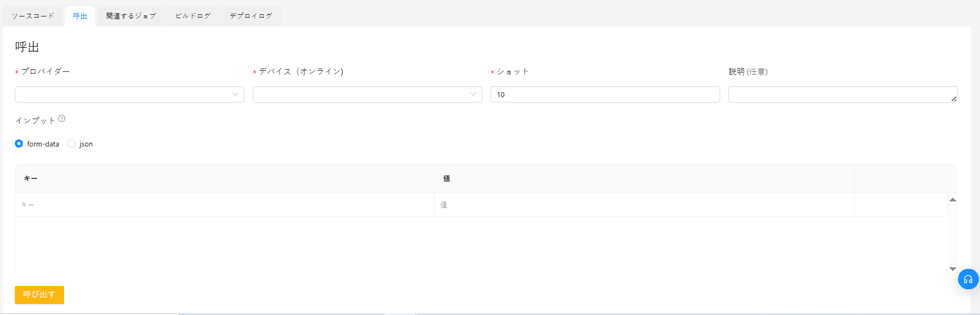This screenshot has width=980, height=315.
Task: Click the 値 input cell in the table
Action: tap(644, 205)
